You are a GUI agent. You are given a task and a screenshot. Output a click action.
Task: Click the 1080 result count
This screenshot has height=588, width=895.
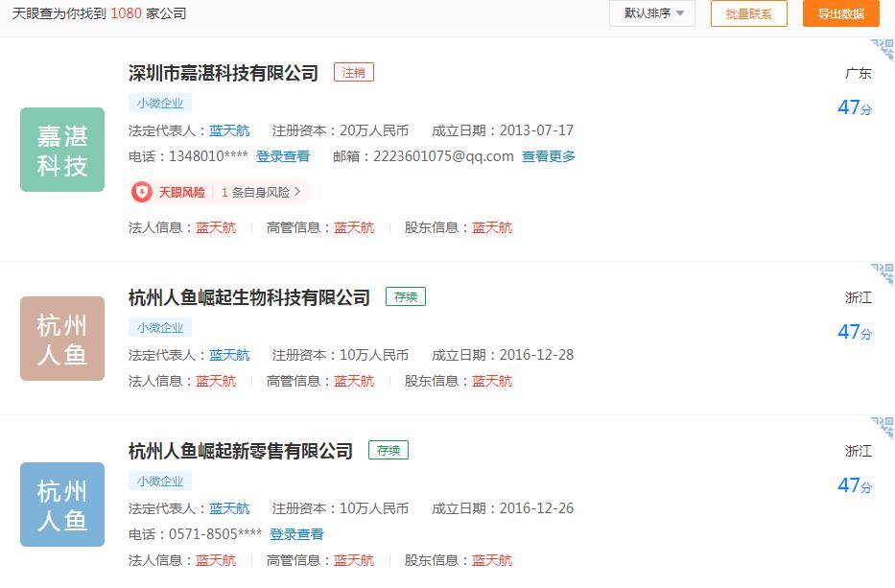pos(127,13)
